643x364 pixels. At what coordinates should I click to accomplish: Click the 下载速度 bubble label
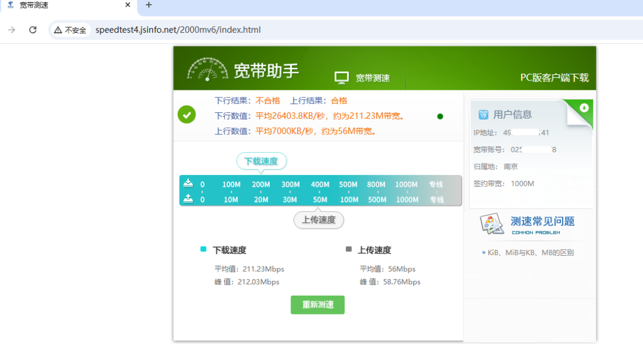261,161
